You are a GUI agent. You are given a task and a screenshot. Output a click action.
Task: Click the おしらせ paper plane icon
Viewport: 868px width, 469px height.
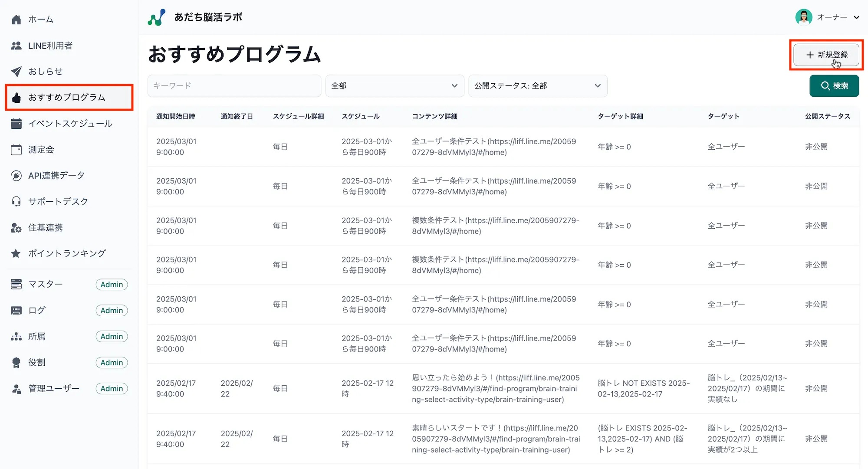tap(16, 71)
